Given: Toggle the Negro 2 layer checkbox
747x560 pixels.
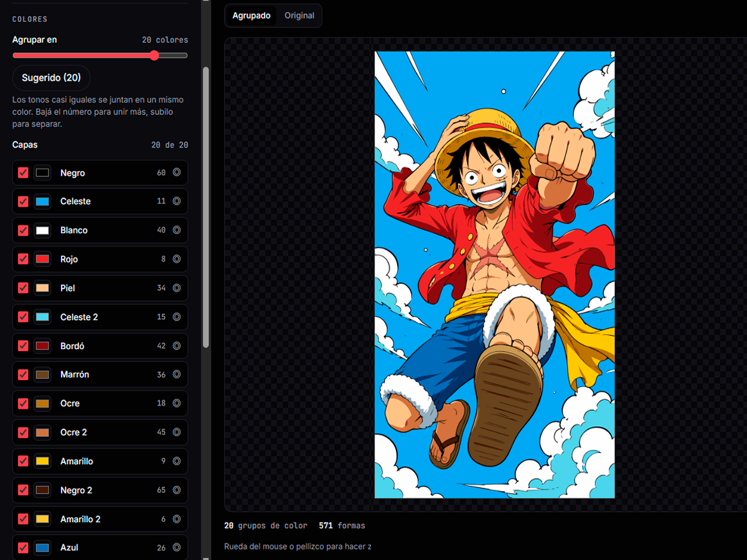Looking at the screenshot, I should (x=23, y=490).
